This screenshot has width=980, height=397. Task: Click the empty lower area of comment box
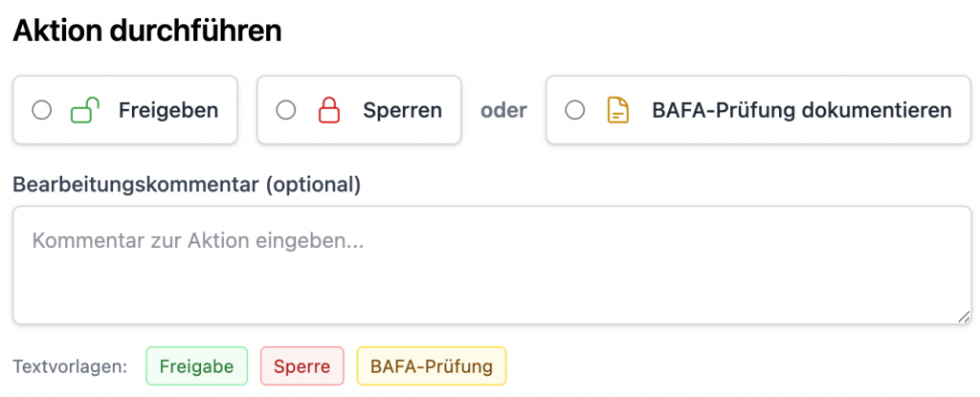[x=492, y=297]
